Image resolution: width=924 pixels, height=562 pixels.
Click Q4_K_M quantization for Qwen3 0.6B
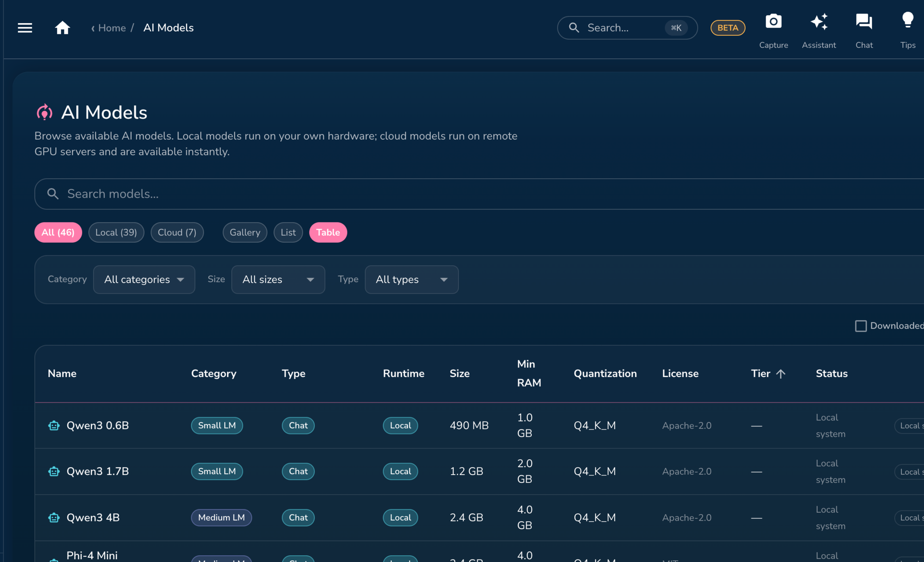point(595,426)
